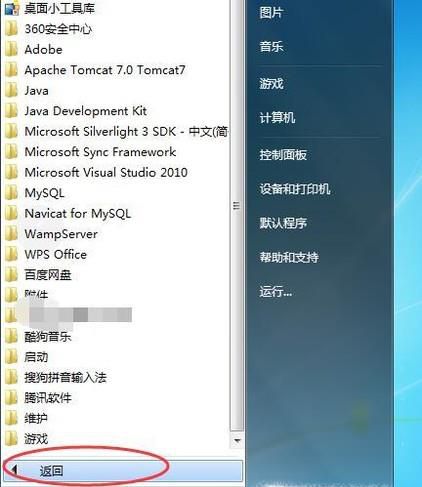Screen dimensions: 422x487
Task: Open 默认程序 default programs
Action: (283, 223)
